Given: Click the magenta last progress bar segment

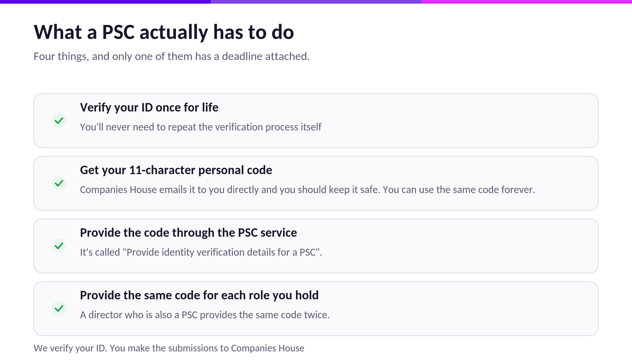Looking at the screenshot, I should (527, 2).
